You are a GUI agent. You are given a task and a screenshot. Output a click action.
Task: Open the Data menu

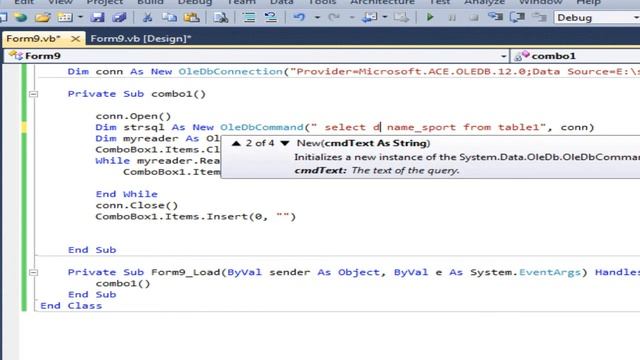pos(282,2)
